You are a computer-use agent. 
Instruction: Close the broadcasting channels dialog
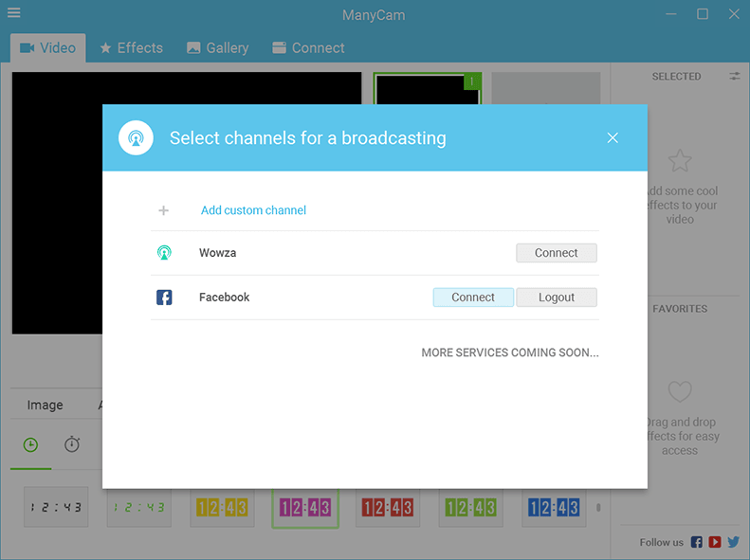coord(613,138)
